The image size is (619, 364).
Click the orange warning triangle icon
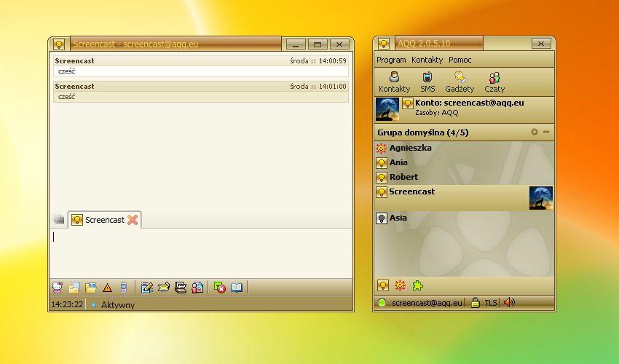(107, 288)
